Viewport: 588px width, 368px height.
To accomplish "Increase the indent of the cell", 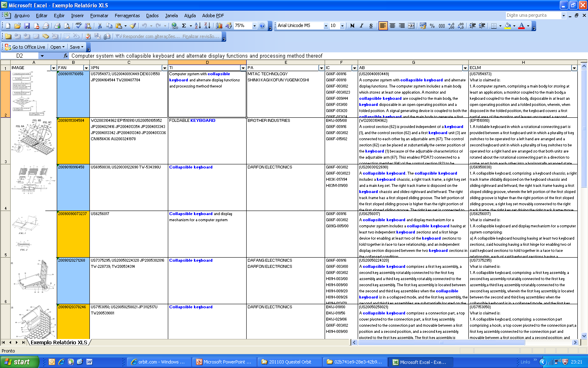I will point(482,25).
